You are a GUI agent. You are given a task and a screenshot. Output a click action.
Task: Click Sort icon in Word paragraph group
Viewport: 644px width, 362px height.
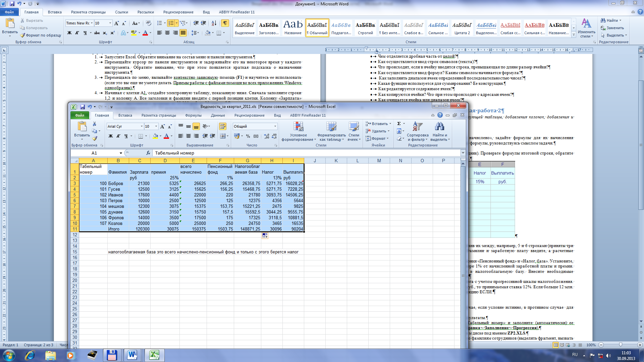pyautogui.click(x=214, y=23)
